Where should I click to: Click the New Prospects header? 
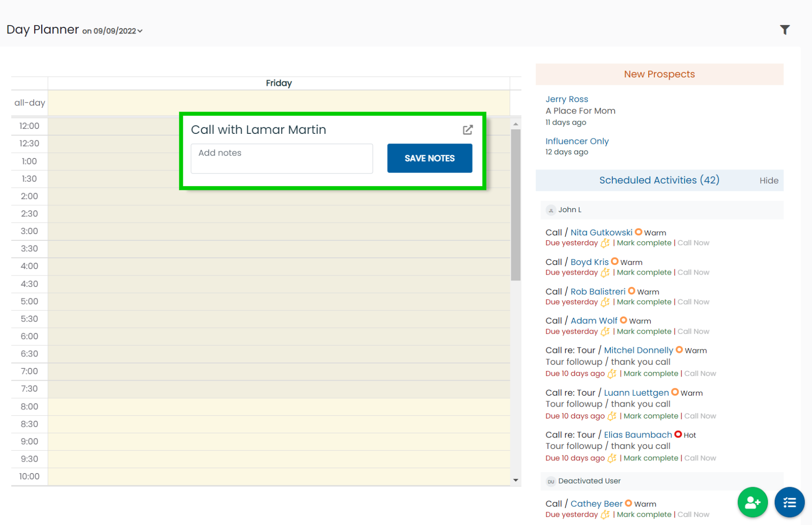click(659, 74)
